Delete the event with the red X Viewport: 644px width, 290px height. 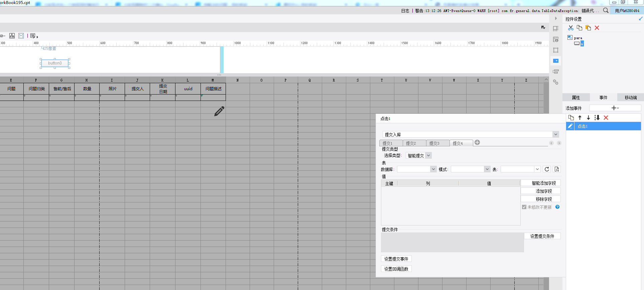(x=606, y=118)
